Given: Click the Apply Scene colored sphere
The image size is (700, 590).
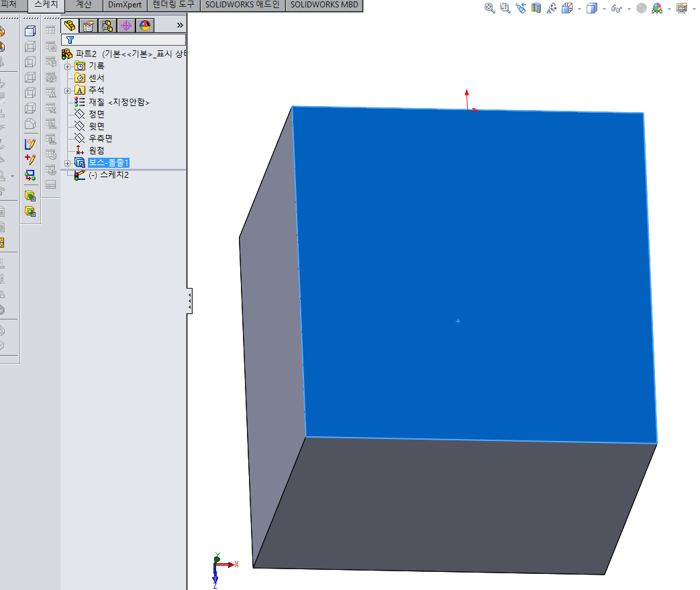Looking at the screenshot, I should coord(656,9).
